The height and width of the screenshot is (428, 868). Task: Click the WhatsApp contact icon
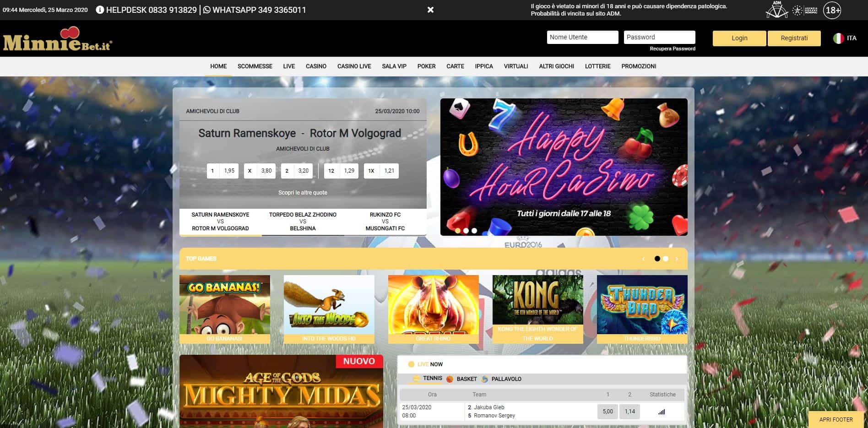coord(207,10)
